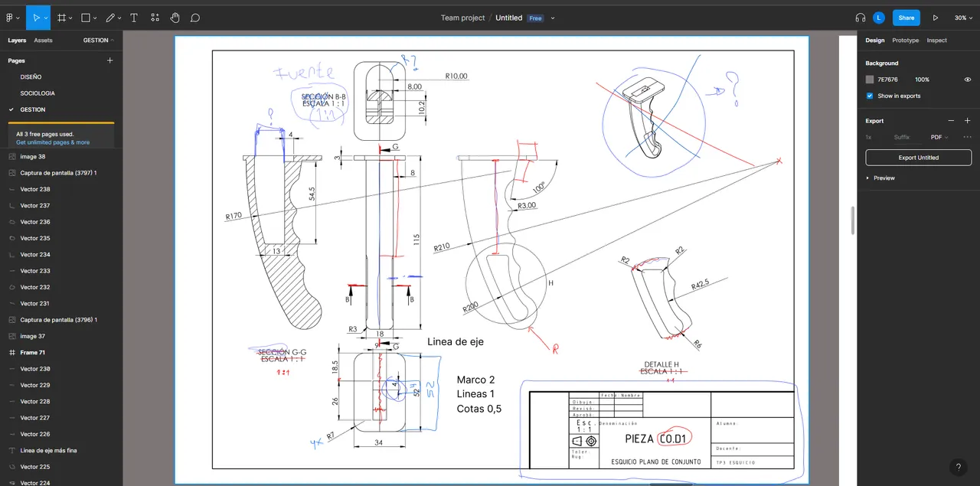Click the Share button
980x486 pixels.
(x=906, y=18)
